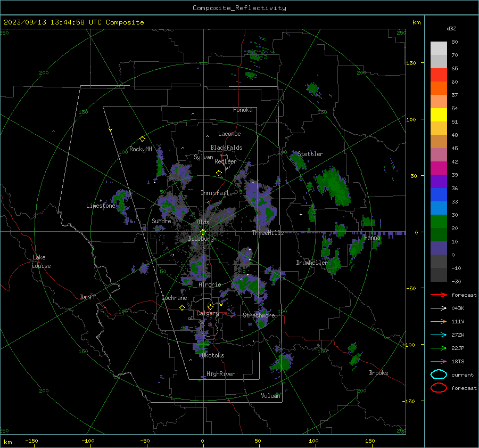Viewport: 479px width, 448px height.
Task: Click the green 22JP arrow icon
Action: point(439,348)
